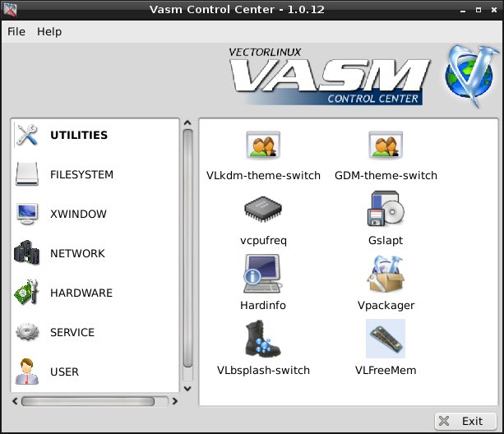Click the sidebar scroll down arrow
This screenshot has width=504, height=434.
click(x=187, y=388)
